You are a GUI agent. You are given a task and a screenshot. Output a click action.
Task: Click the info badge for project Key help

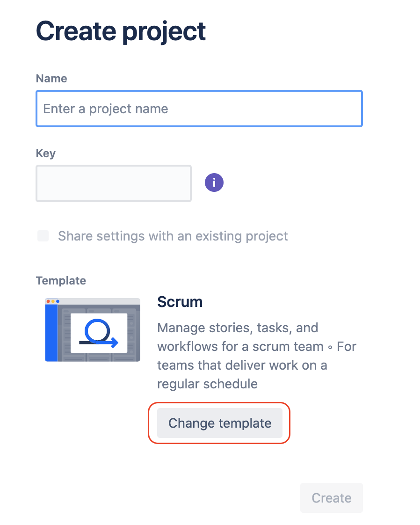click(214, 182)
